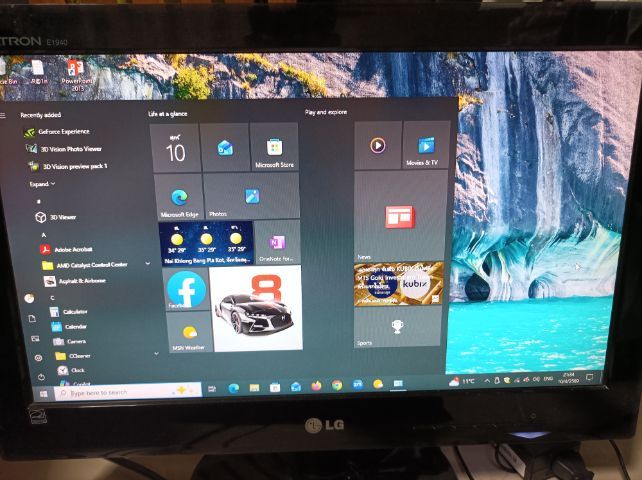The image size is (642, 480).
Task: Open the Power options button
Action: point(41,377)
